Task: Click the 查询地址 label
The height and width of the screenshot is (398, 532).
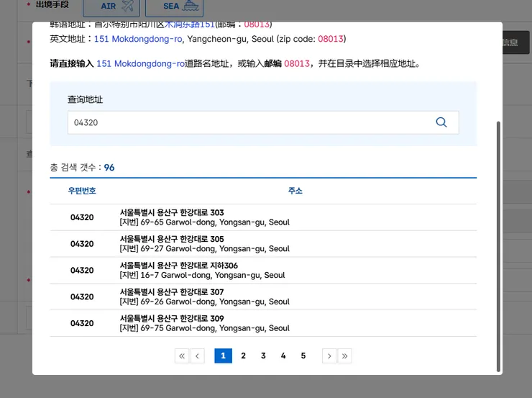Action: 85,99
